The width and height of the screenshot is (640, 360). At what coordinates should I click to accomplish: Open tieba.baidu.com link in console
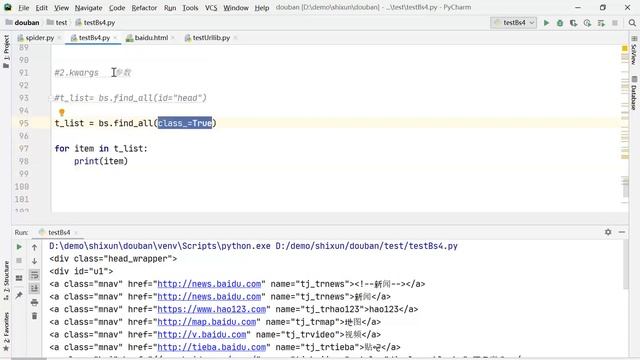click(211, 347)
